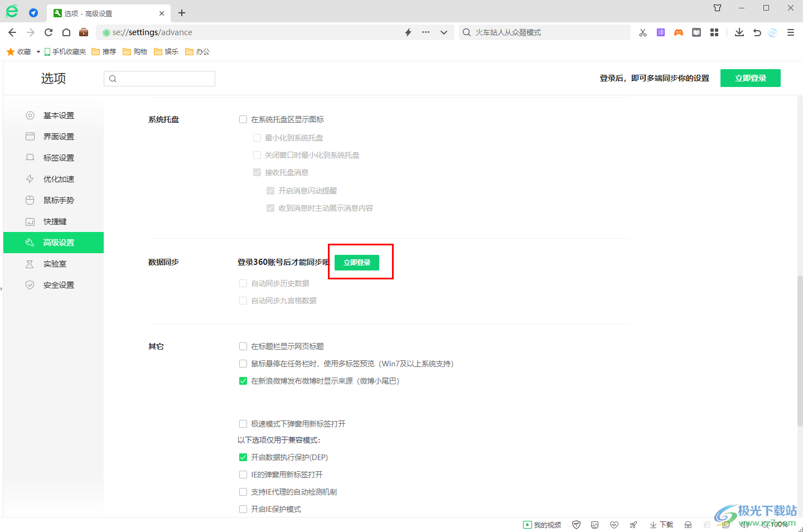Viewport: 803px width, 532px height.
Task: Click the side panel expand arrow at left edge
Action: (x=1, y=289)
